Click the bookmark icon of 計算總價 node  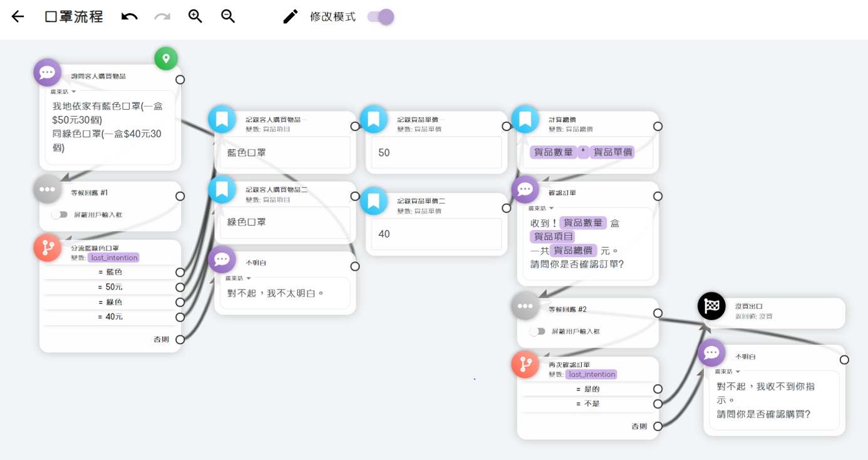pos(525,119)
